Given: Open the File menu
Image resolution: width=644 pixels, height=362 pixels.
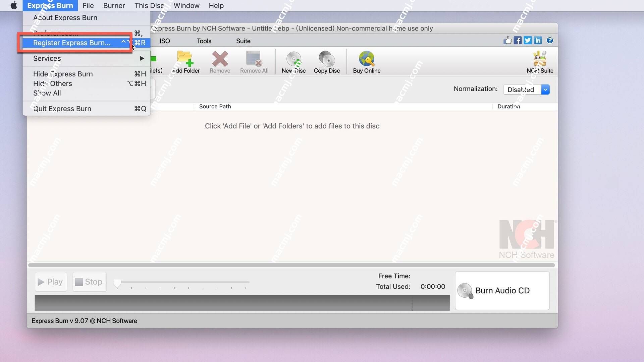Looking at the screenshot, I should tap(88, 5).
